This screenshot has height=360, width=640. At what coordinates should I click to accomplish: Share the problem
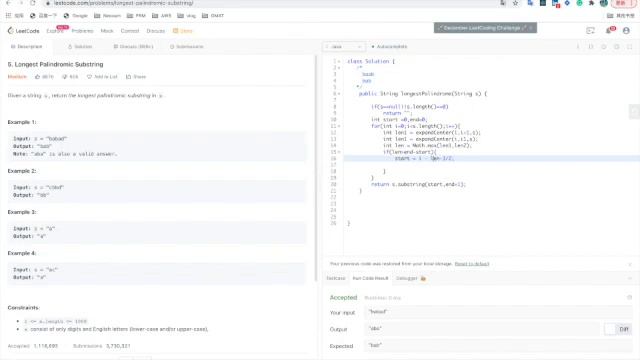click(x=136, y=77)
